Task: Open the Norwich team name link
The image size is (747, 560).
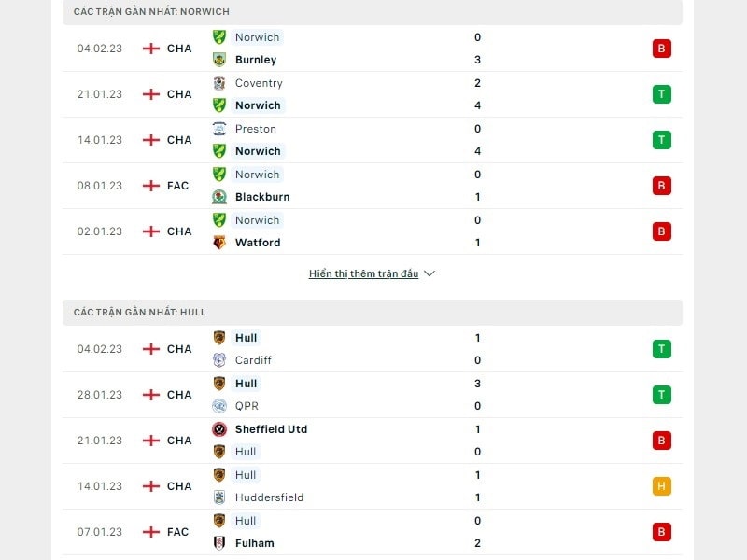Action: (x=257, y=37)
